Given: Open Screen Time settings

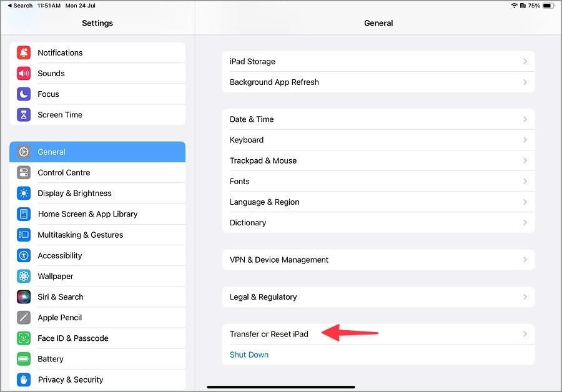Looking at the screenshot, I should coord(97,115).
